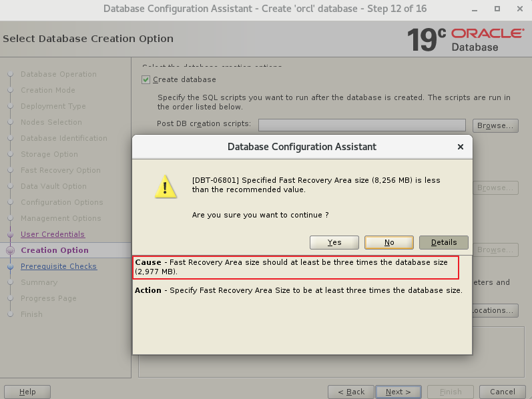Close the Database Configuration Assistant dialog

click(x=461, y=147)
